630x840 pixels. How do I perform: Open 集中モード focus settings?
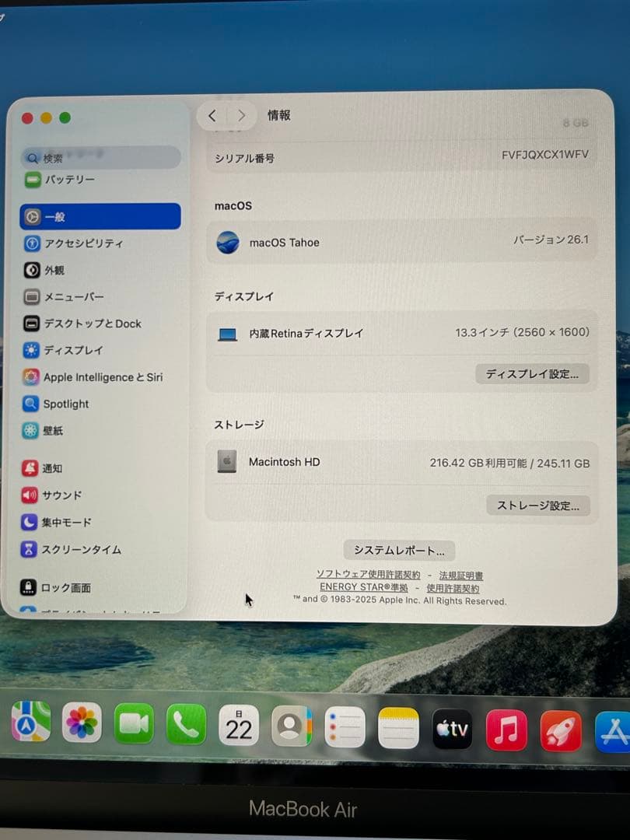tap(56, 522)
